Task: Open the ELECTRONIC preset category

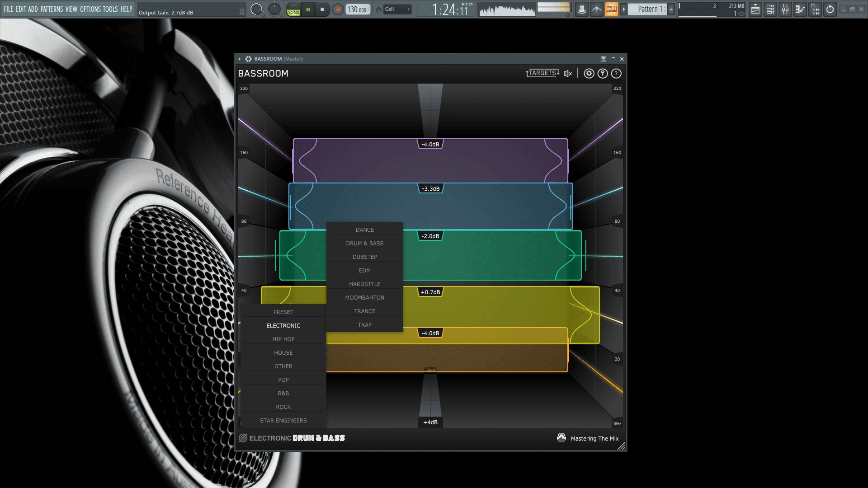Action: click(x=283, y=326)
